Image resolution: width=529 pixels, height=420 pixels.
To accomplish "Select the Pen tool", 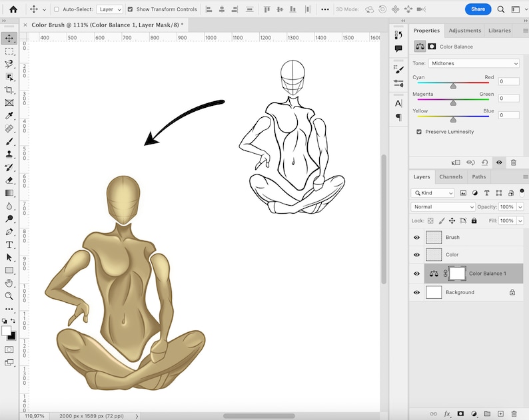I will point(9,232).
